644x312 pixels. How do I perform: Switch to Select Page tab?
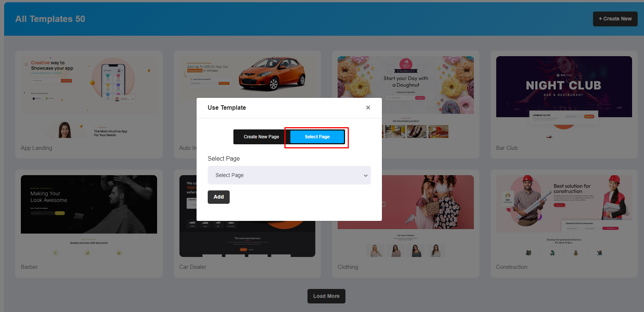point(317,137)
